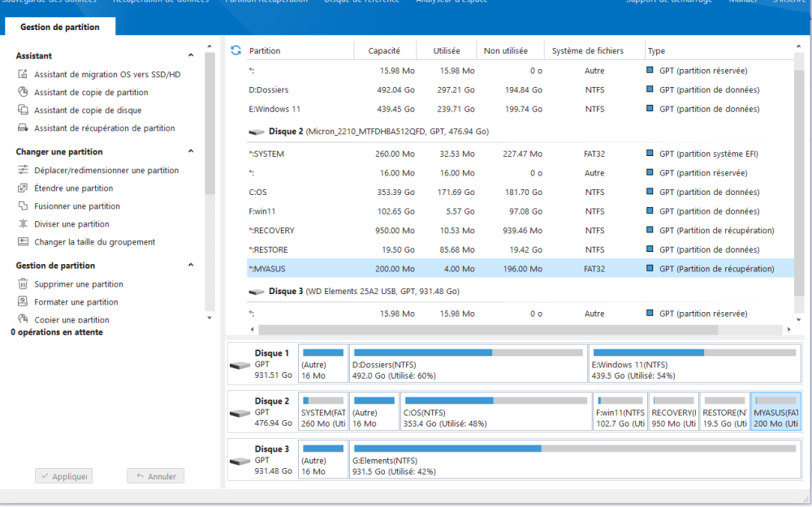The image size is (812, 507).
Task: Click the left arrow of the horizontal scrollbar
Action: (253, 330)
